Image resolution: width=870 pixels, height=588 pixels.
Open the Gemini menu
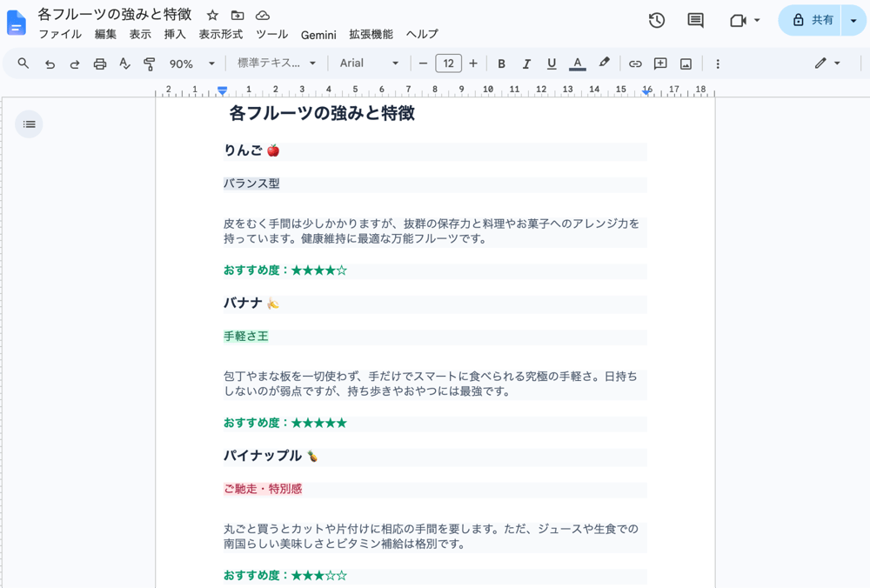click(318, 35)
